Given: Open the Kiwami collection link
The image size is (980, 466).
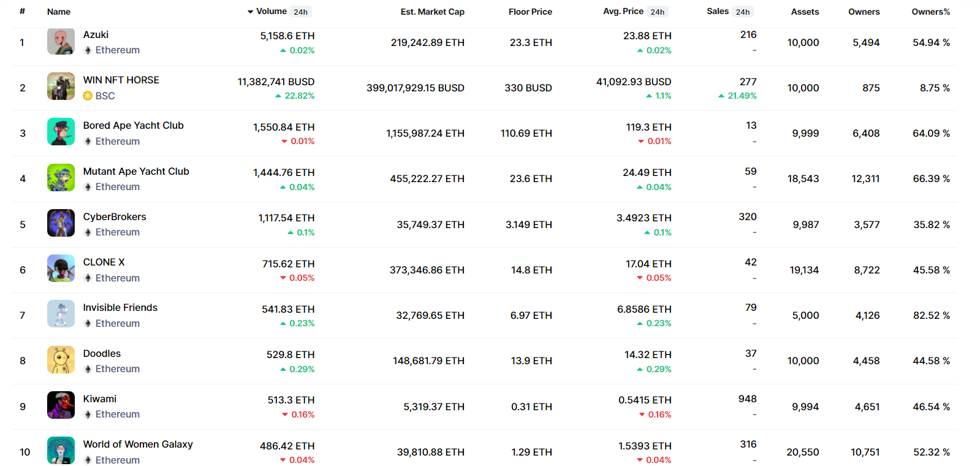Looking at the screenshot, I should coord(100,399).
